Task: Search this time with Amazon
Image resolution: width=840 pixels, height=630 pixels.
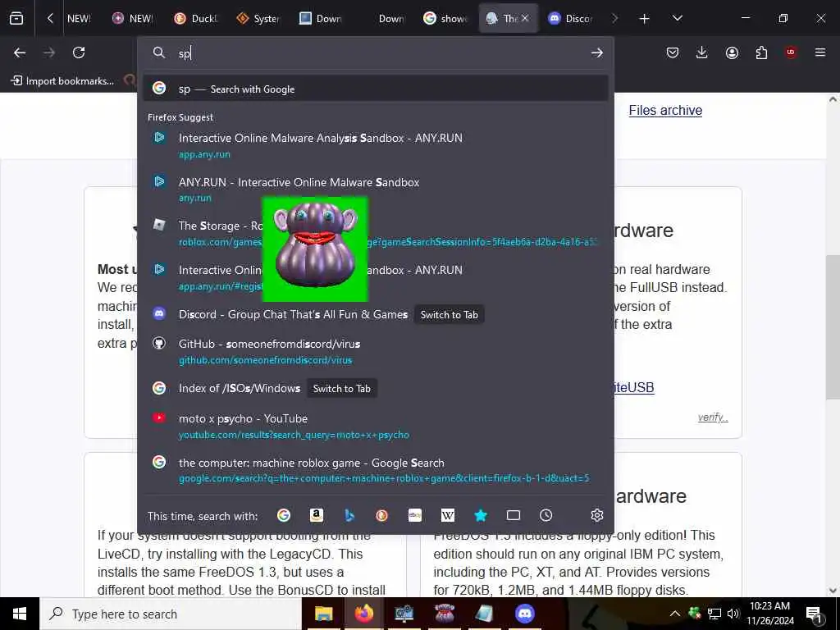Action: (317, 515)
